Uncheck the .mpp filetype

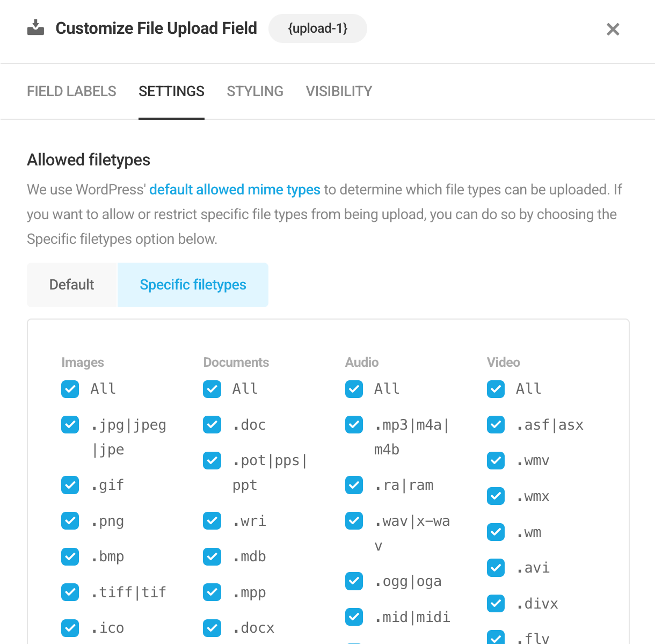click(212, 592)
